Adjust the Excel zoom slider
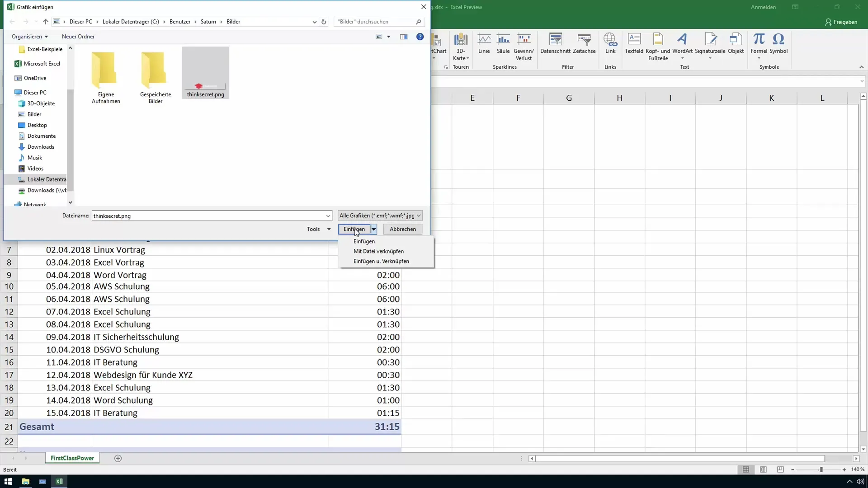This screenshot has width=868, height=488. coord(821,470)
